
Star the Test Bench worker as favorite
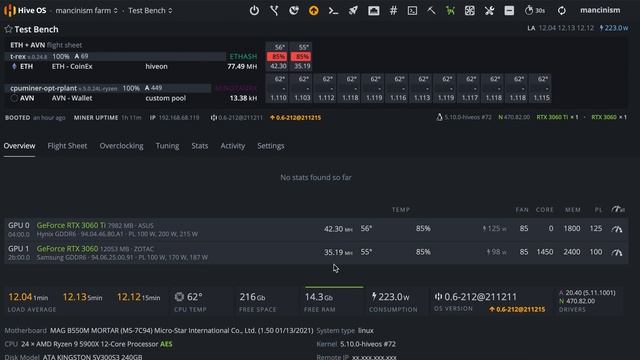tap(8, 29)
